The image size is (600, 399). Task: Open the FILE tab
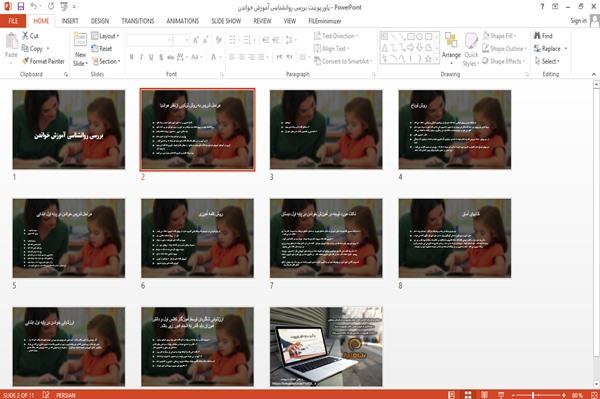[x=13, y=21]
